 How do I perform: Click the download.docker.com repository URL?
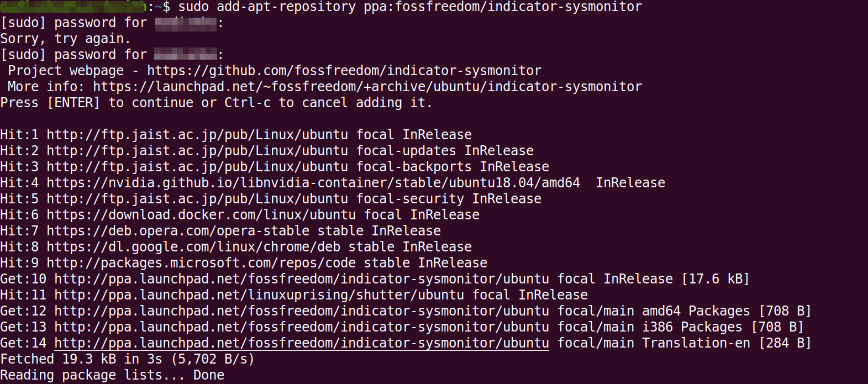point(201,215)
